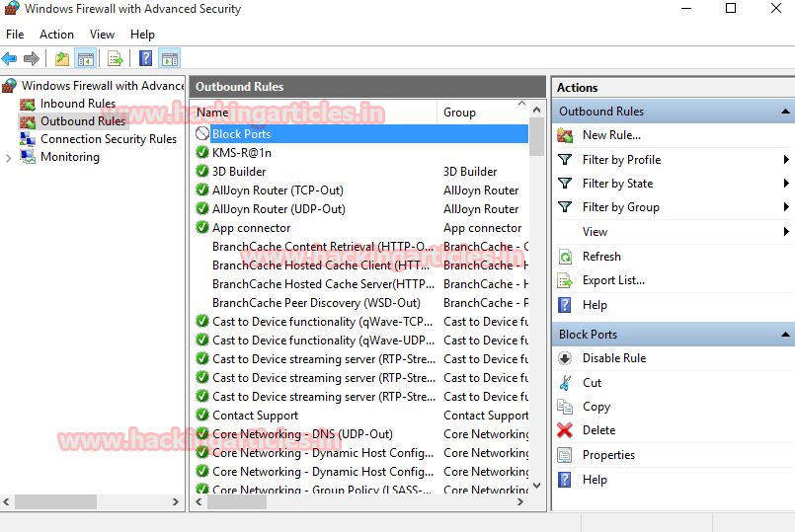Image resolution: width=795 pixels, height=532 pixels.
Task: Click the Connection Security Rules tree icon
Action: pos(28,139)
